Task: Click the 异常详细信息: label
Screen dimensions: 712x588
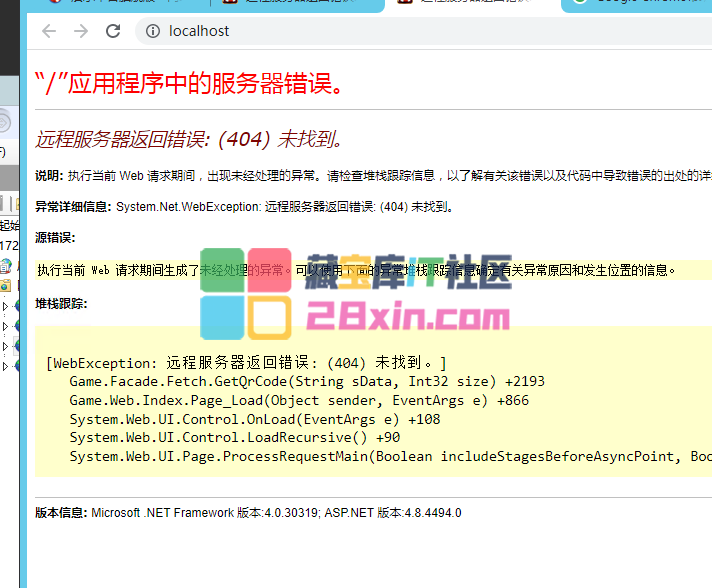Action: tap(73, 207)
